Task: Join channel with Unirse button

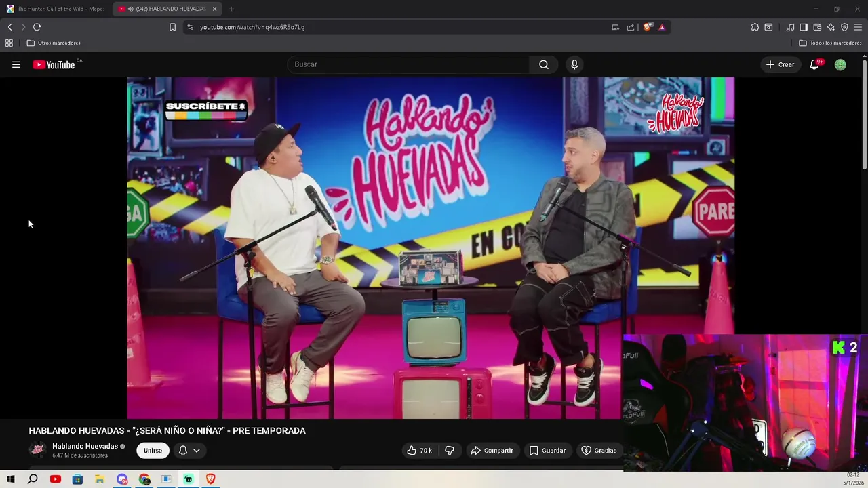Action: click(153, 450)
